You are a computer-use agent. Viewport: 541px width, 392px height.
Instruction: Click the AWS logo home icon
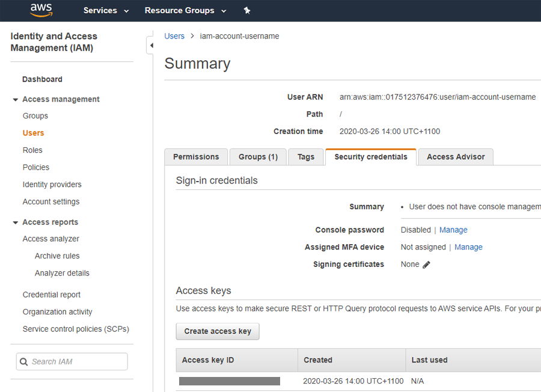click(41, 10)
